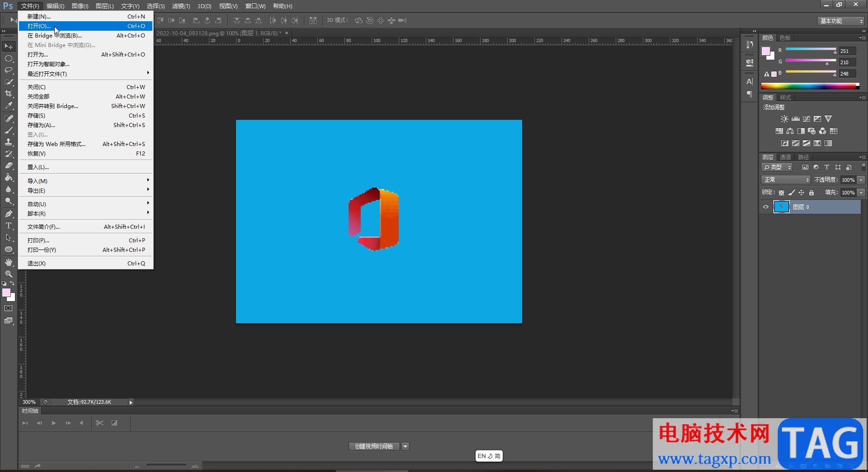Toggle Quick Mask mode icon
This screenshot has height=472, width=868.
click(9, 308)
